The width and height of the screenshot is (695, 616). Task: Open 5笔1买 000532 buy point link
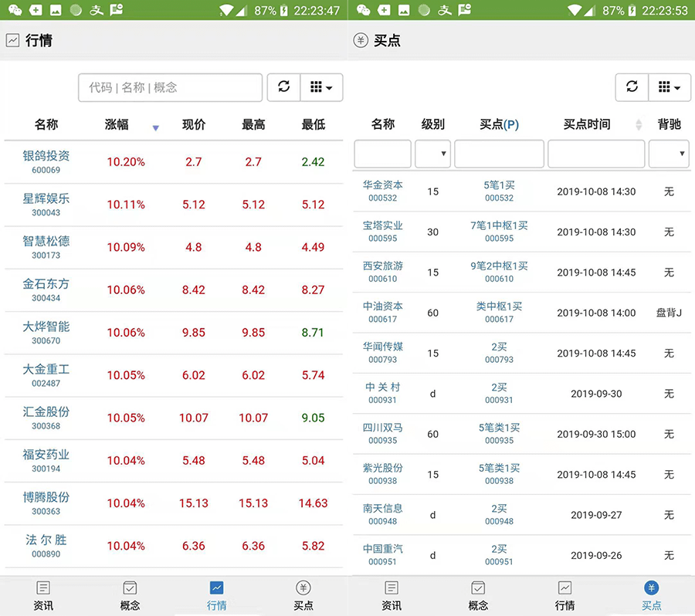pos(499,191)
